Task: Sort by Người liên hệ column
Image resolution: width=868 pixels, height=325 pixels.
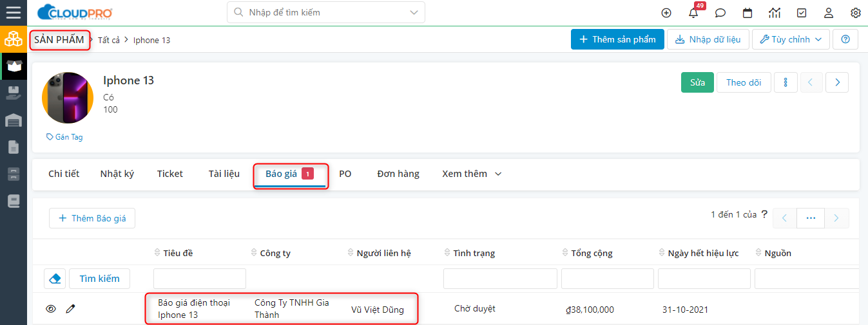Action: click(379, 253)
